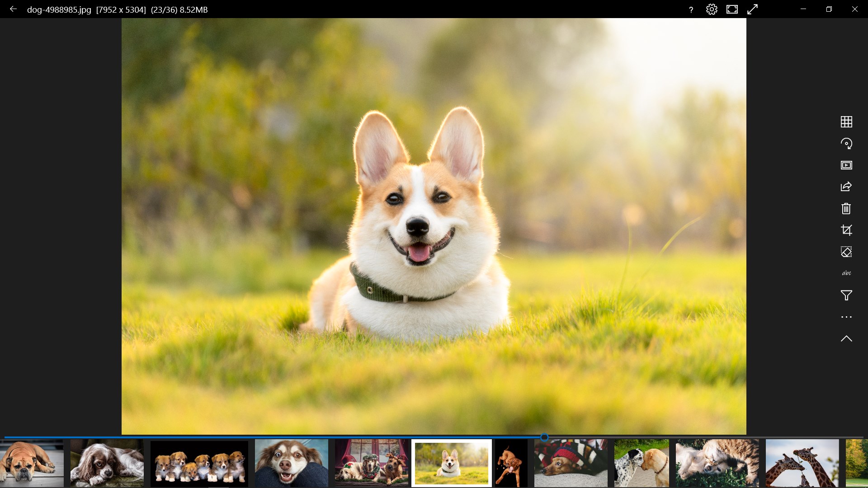Open the corgi puppies group thumbnail
Image resolution: width=868 pixels, height=488 pixels.
(x=199, y=463)
